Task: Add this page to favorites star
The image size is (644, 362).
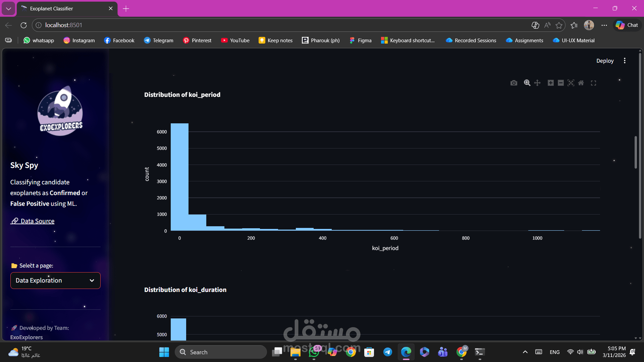Action: (x=559, y=25)
